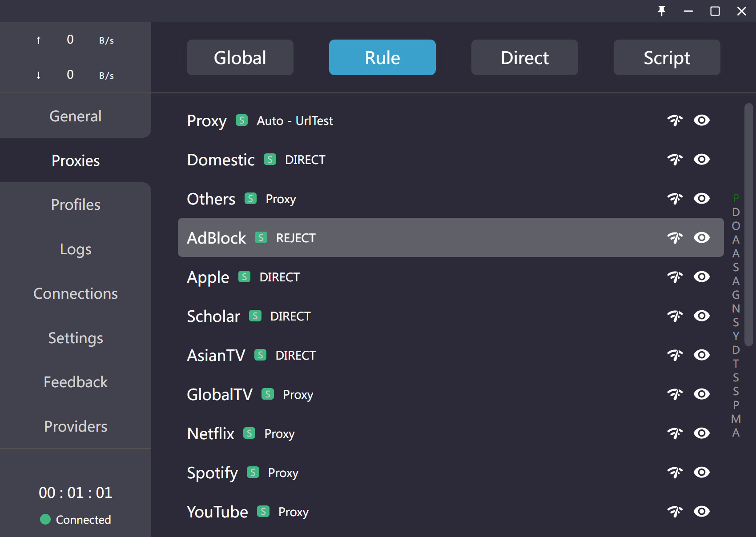756x537 pixels.
Task: Run latency test for Scholar group
Action: point(675,316)
